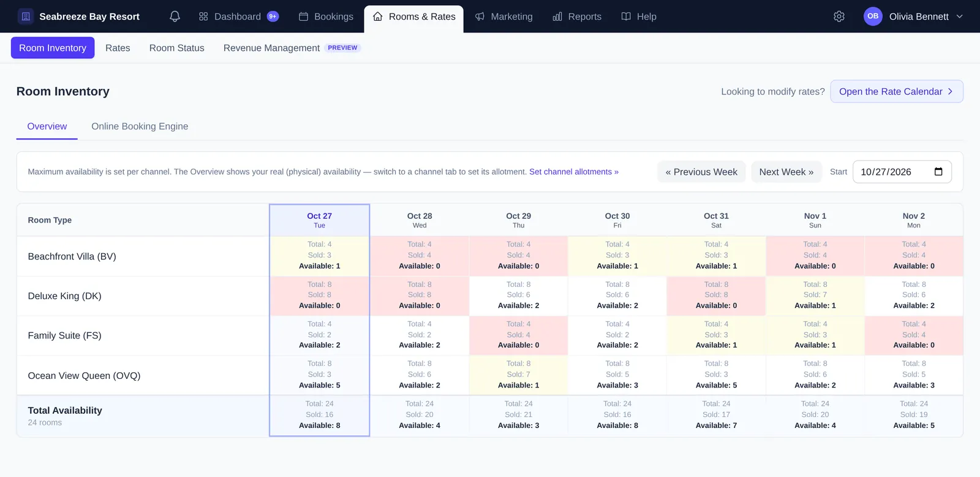The image size is (980, 477).
Task: Open the calendar picker icon in Start date
Action: click(938, 172)
